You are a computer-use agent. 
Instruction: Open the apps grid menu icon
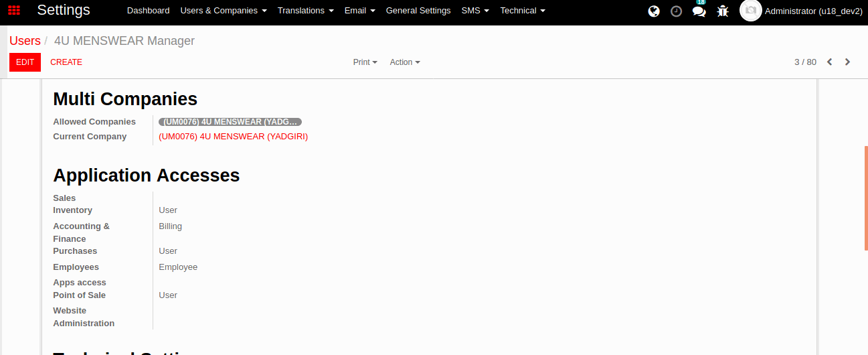point(14,11)
